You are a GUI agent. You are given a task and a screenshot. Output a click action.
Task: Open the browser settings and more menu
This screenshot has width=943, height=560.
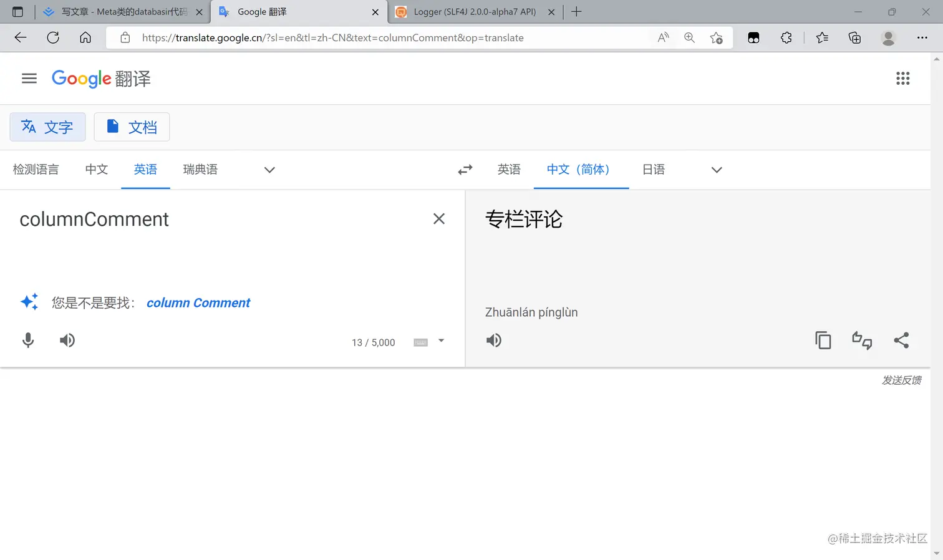click(922, 38)
